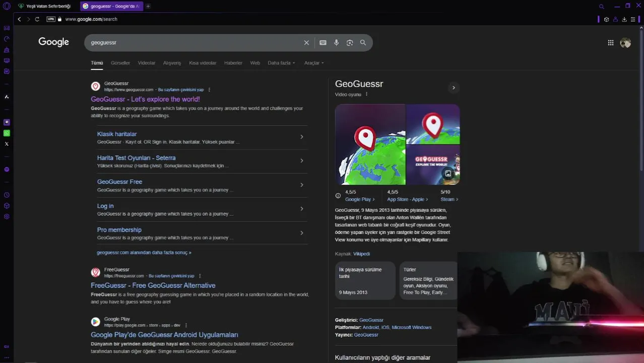Open the Opera GX main menu logo
Screen dimensions: 644x363
pyautogui.click(x=7, y=6)
